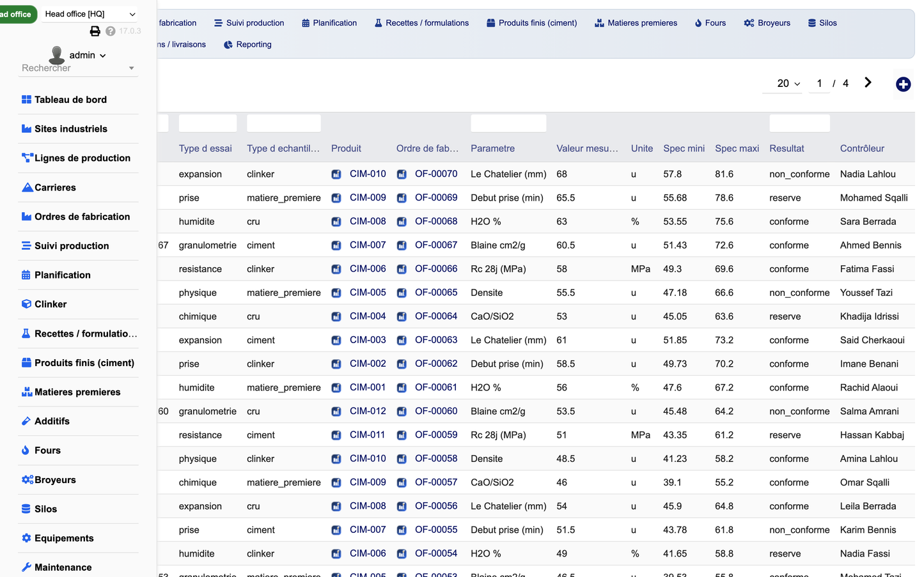Image resolution: width=924 pixels, height=577 pixels.
Task: Click Broyeurs gears icon in sidebar
Action: pos(27,480)
